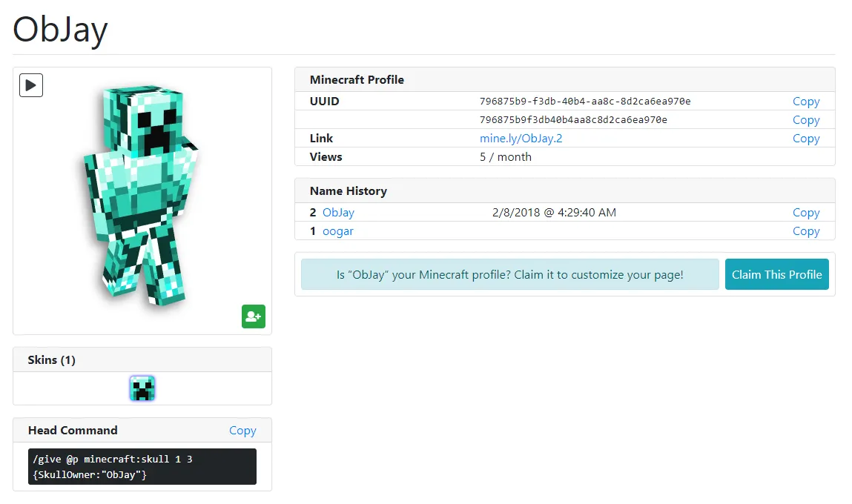The image size is (852, 504).
Task: Click the '5 / month' views value
Action: coord(505,157)
